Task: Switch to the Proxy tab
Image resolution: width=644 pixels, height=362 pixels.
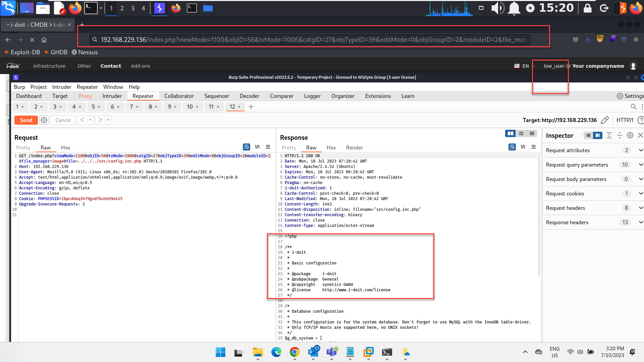Action: (85, 96)
